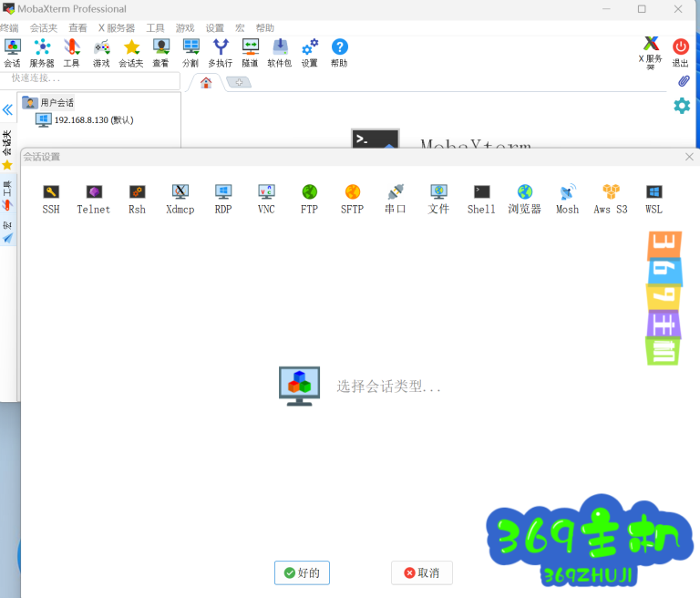Image resolution: width=700 pixels, height=598 pixels.
Task: Open the 游戏 toolbar icon
Action: pos(102,53)
